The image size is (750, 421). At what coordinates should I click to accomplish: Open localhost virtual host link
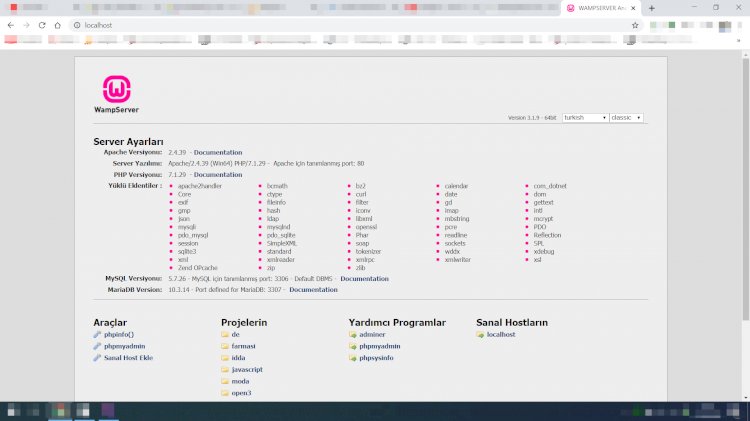(501, 334)
